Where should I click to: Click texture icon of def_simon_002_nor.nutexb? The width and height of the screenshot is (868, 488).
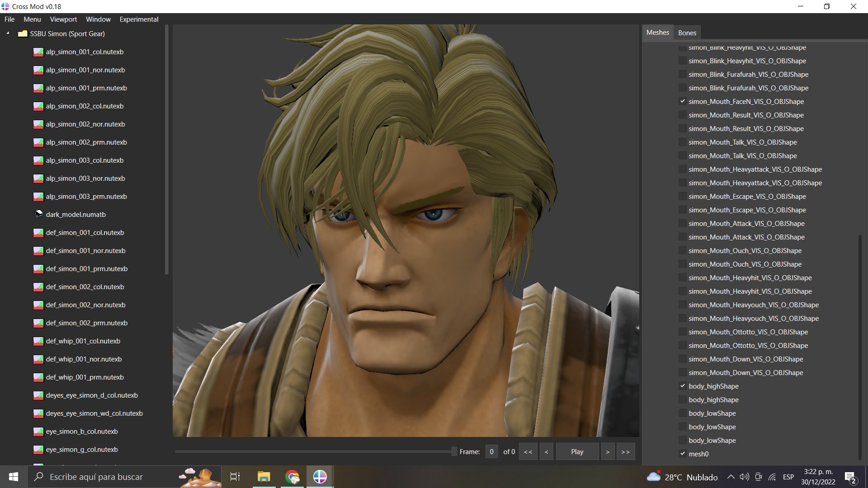38,305
